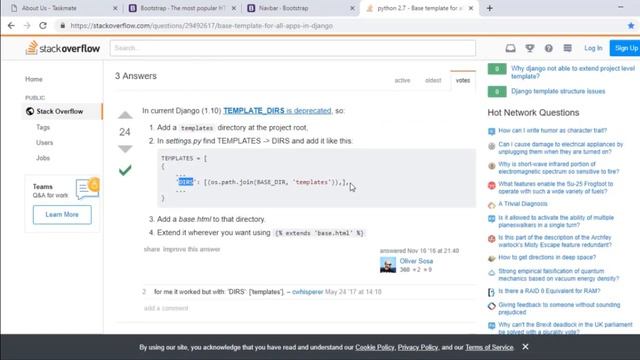Open A Trivial Diagnosis question
Screen dimensions: 640x360
click(x=522, y=204)
